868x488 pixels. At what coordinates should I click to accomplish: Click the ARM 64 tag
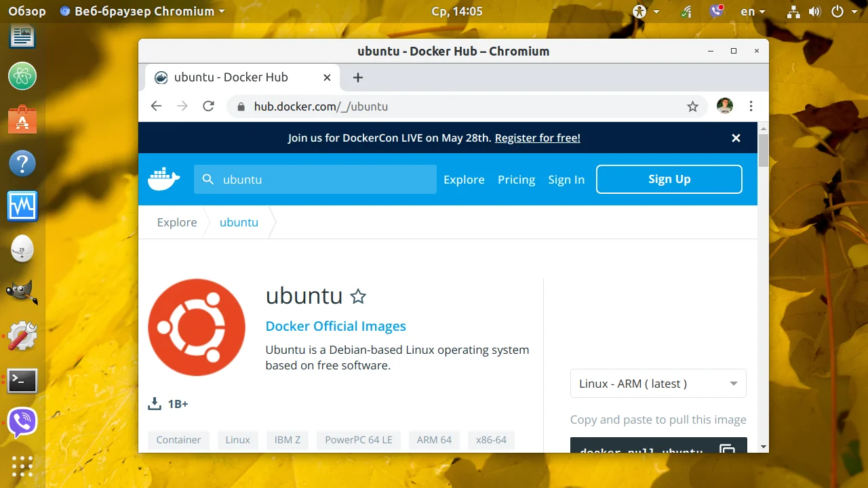click(434, 440)
